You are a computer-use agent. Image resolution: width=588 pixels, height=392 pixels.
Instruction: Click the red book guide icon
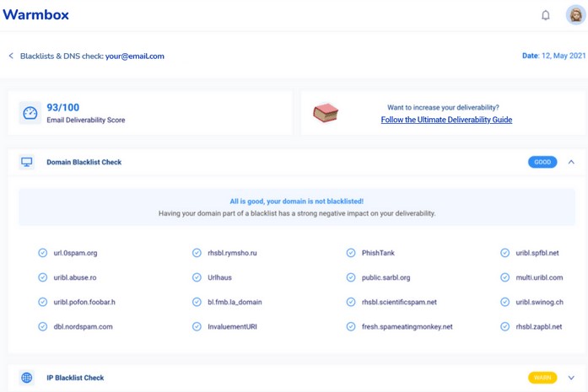click(x=326, y=112)
